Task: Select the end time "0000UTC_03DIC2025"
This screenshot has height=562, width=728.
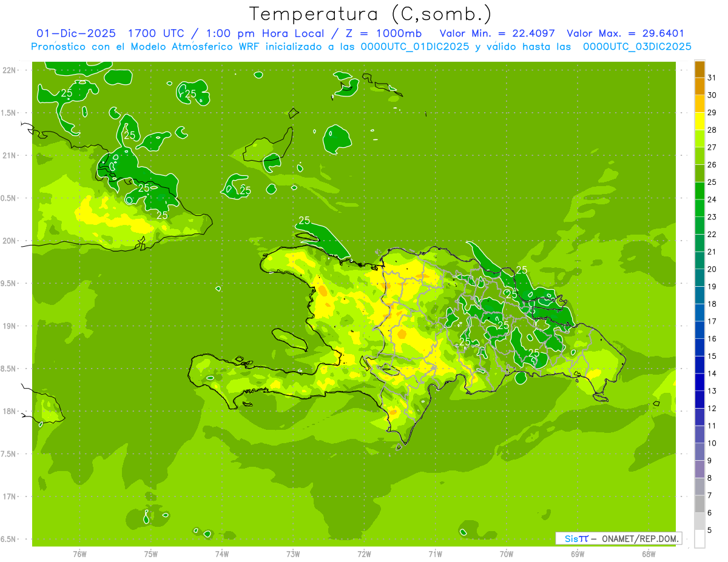Action: pos(637,47)
